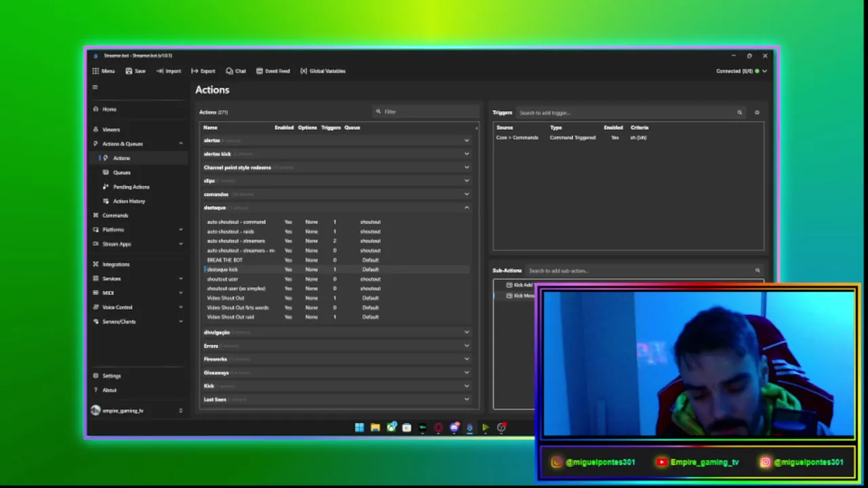This screenshot has width=868, height=488.
Task: Expand the Stream Apps sidebar section chevron
Action: point(180,244)
